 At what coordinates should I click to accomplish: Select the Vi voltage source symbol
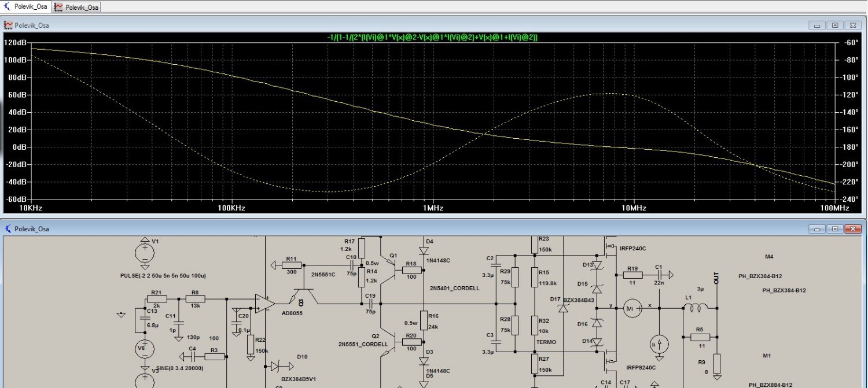point(632,309)
